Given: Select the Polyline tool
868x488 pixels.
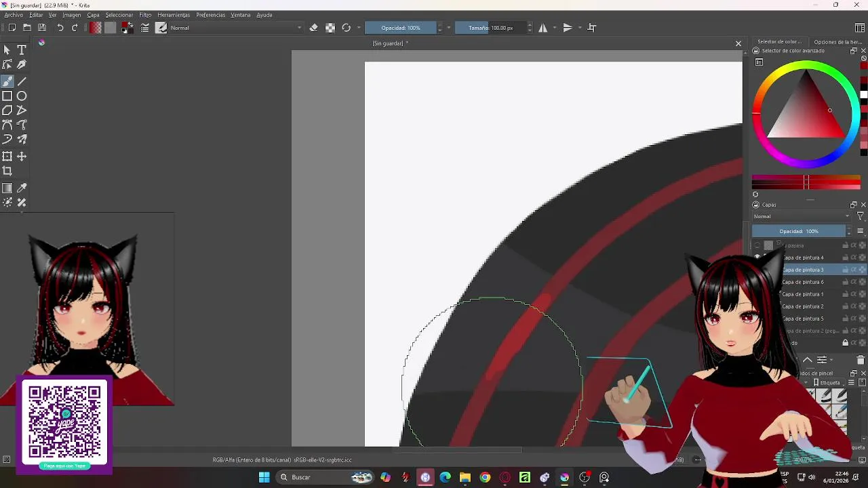Looking at the screenshot, I should [22, 110].
